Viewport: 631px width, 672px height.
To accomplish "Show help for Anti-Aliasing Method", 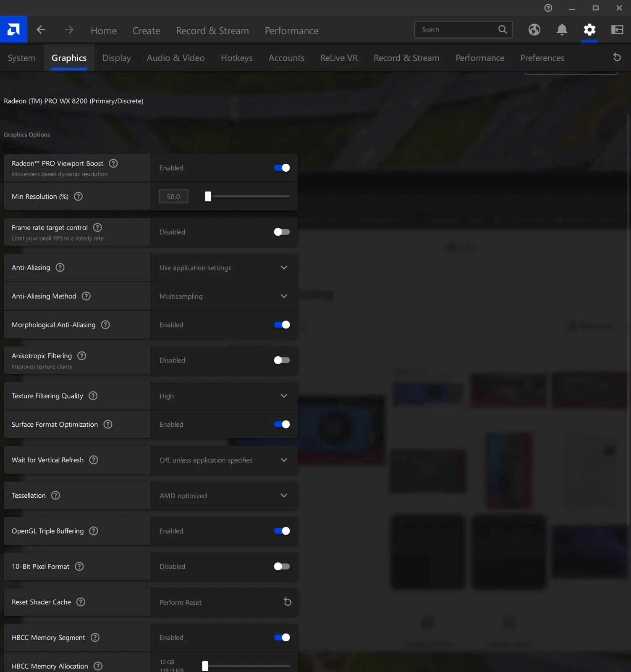I will tap(86, 296).
